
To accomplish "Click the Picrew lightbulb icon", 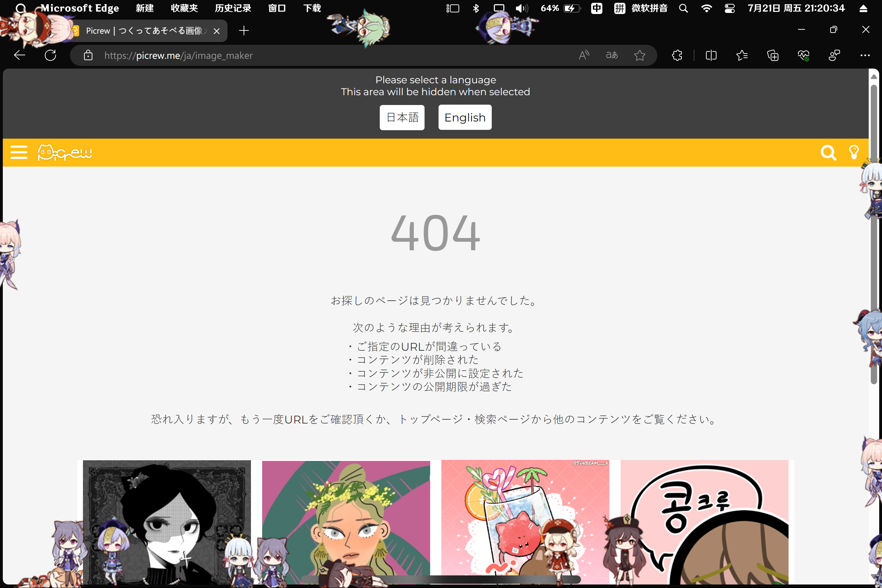I will coord(854,152).
